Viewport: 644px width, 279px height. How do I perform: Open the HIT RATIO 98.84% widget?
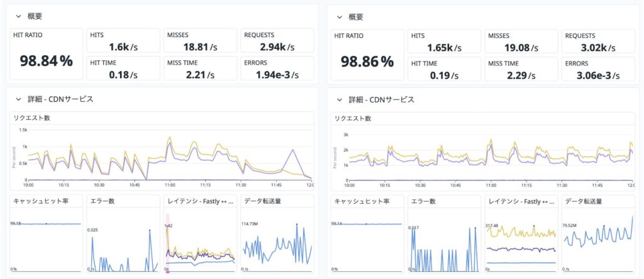click(x=46, y=55)
